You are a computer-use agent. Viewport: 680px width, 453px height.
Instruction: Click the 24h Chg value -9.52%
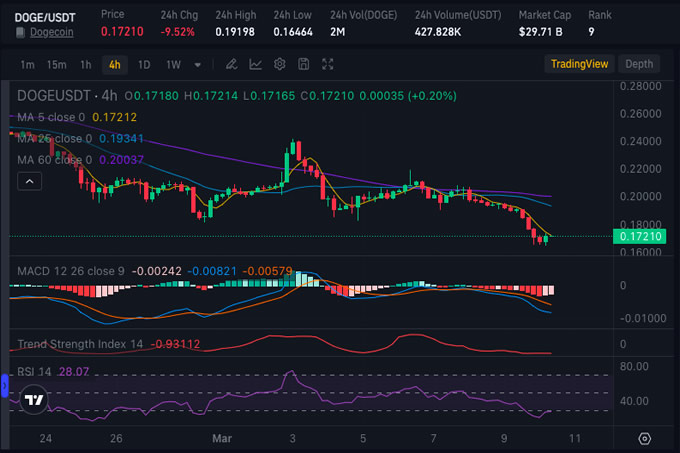(177, 32)
